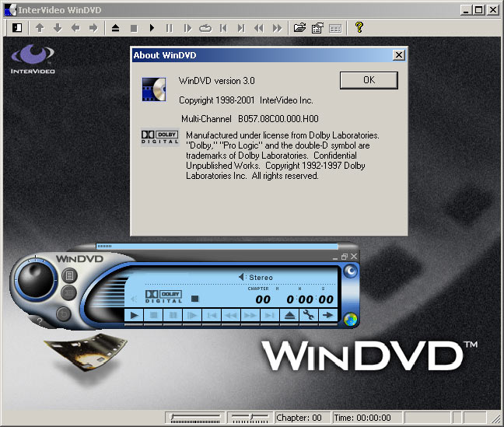Click the keyboard-style panel icon in toolbar
The image size is (504, 427).
tap(335, 29)
